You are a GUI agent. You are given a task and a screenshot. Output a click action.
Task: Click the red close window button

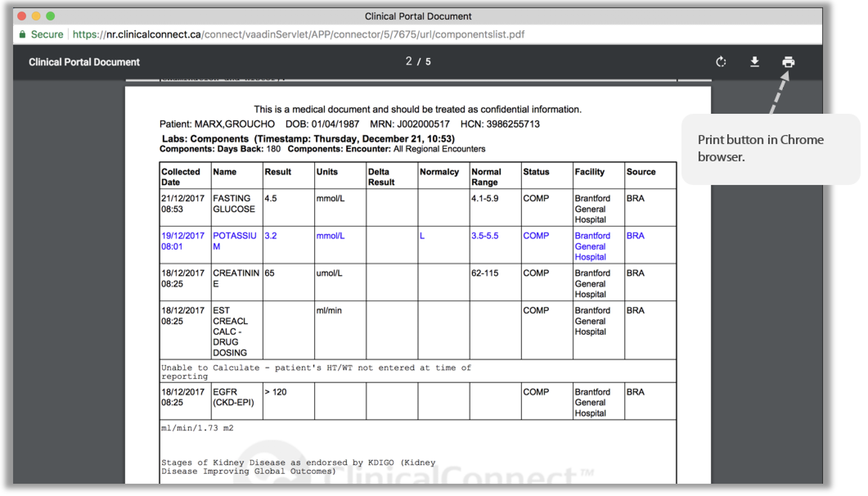[x=22, y=16]
